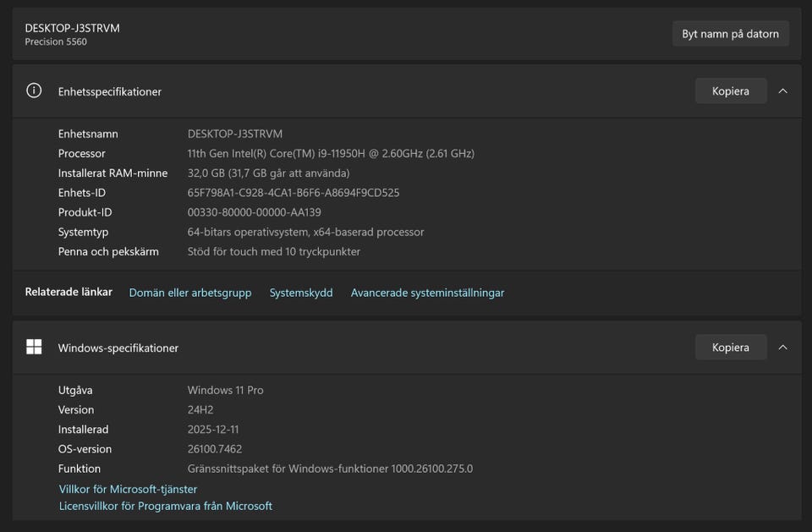The width and height of the screenshot is (812, 532).
Task: Collapse the Windows-specifikationer section using its chevron
Action: (x=782, y=347)
